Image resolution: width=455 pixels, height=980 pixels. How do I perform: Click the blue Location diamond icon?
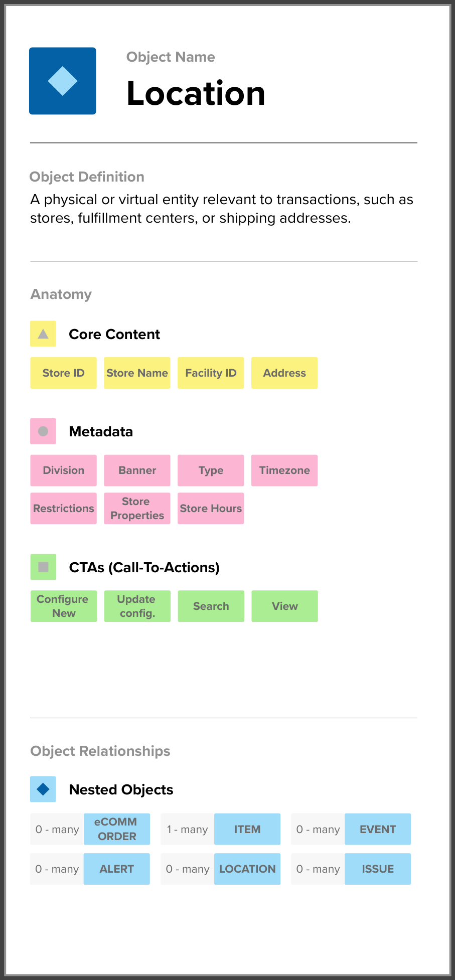[x=63, y=81]
